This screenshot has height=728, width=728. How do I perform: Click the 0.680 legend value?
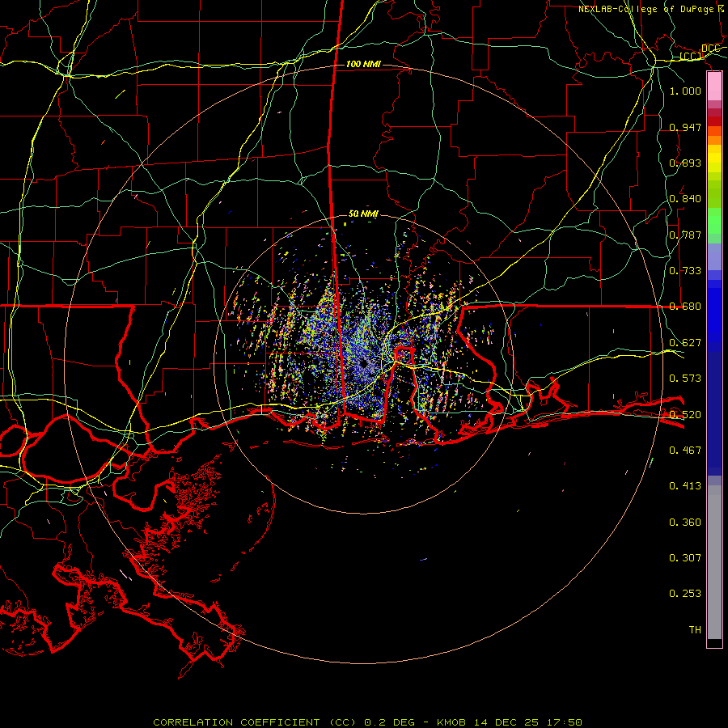click(x=685, y=307)
